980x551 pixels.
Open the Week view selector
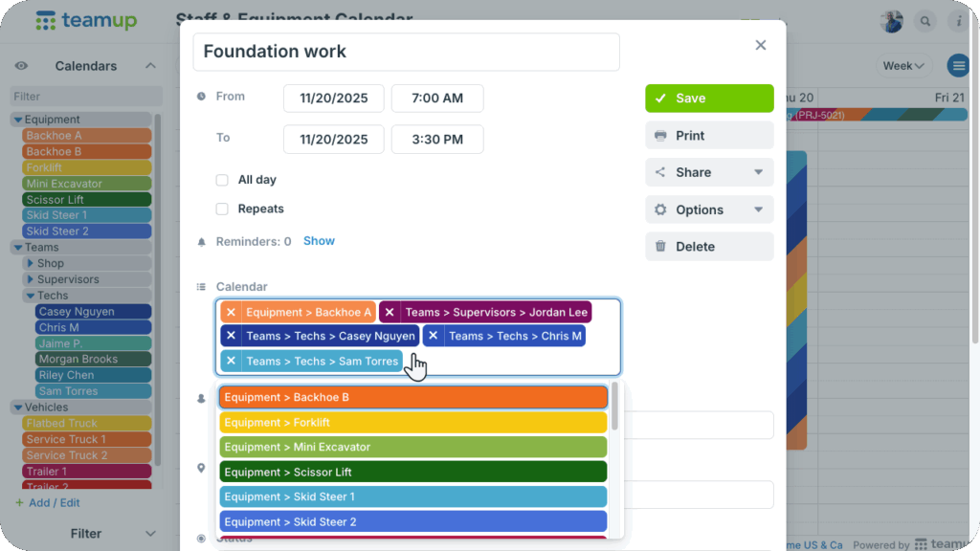point(903,66)
